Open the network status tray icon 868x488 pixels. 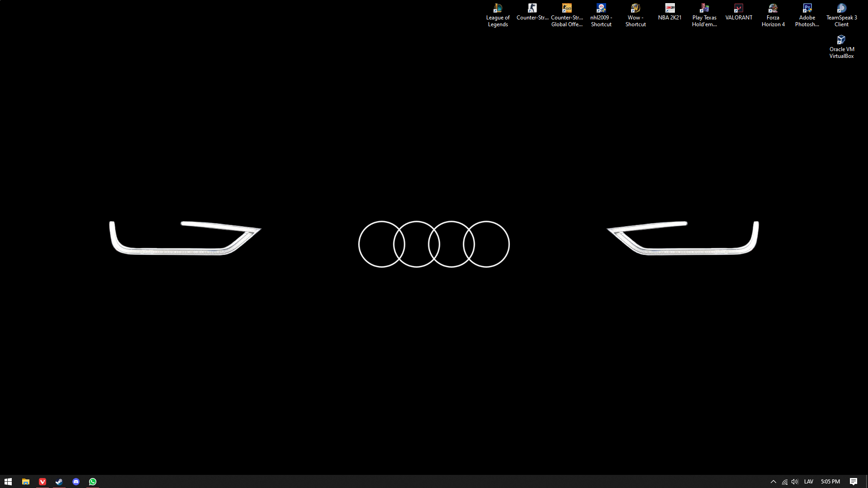(785, 482)
